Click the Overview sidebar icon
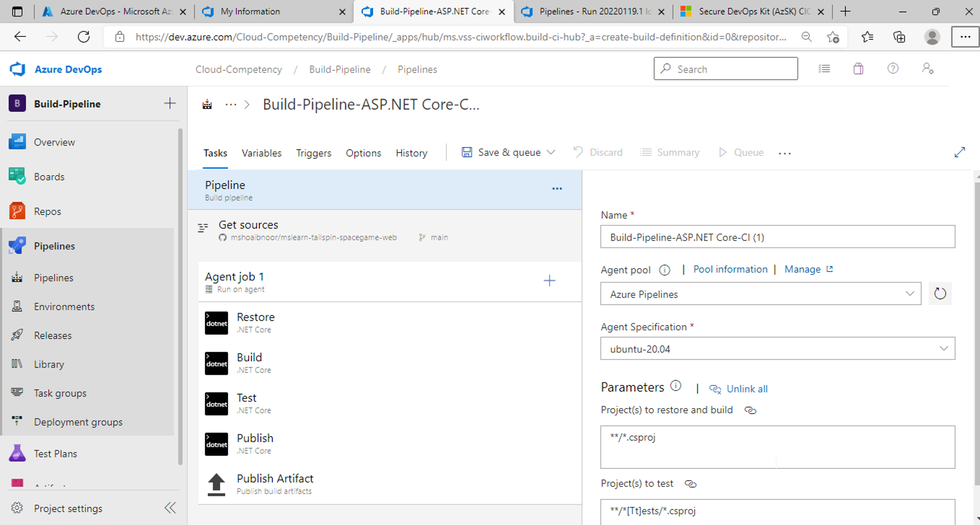 point(17,142)
